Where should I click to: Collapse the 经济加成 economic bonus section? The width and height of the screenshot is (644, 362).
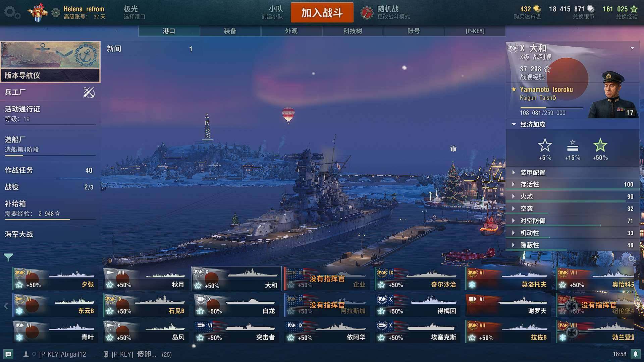[514, 124]
